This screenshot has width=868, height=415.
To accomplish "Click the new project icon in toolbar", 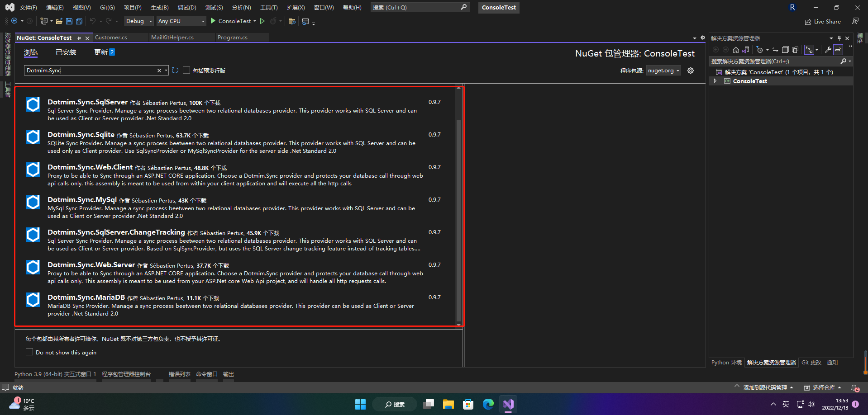I will (x=43, y=21).
